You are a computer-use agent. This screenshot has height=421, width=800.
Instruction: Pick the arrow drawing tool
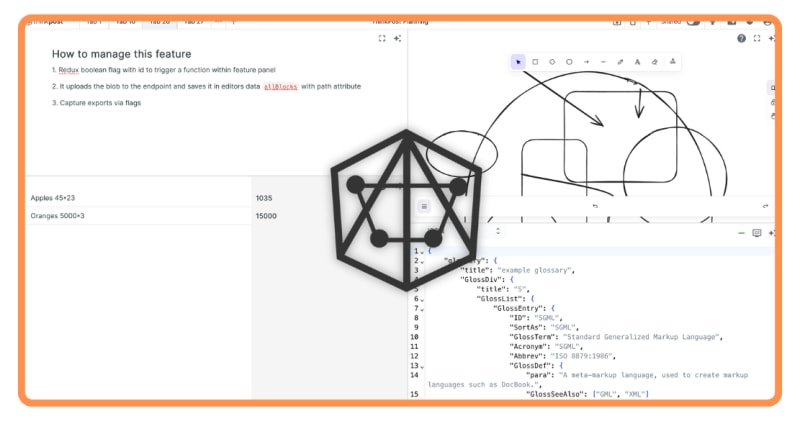coord(586,62)
